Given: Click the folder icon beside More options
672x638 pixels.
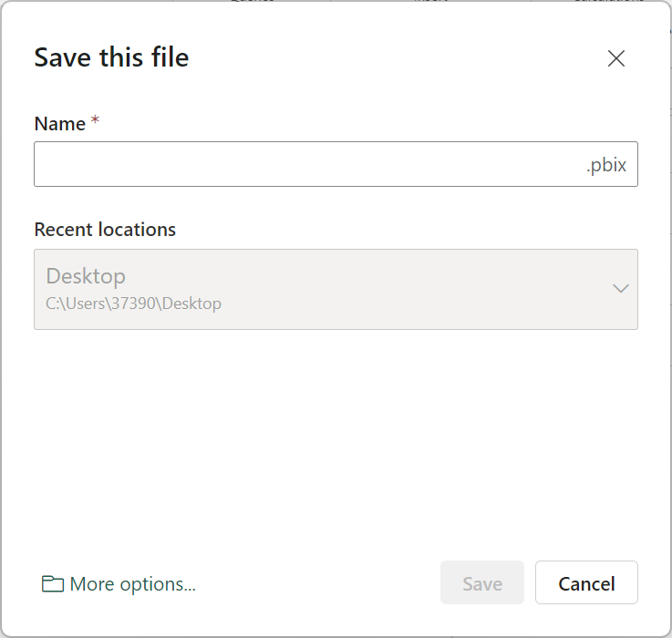Looking at the screenshot, I should [53, 584].
